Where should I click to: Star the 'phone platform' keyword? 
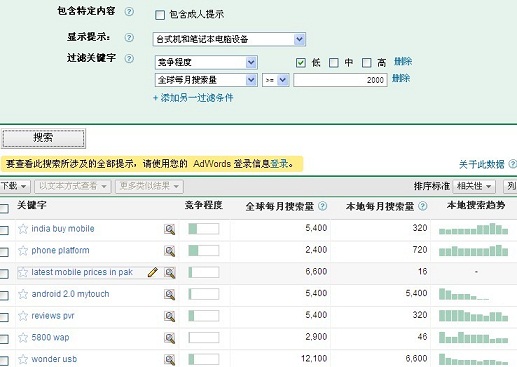click(23, 250)
